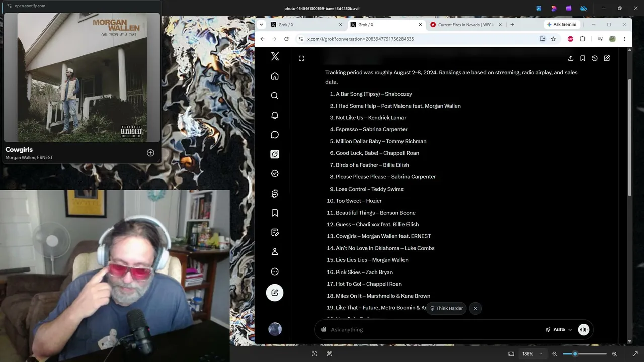Open Grok chat history
The height and width of the screenshot is (362, 644).
(x=595, y=58)
